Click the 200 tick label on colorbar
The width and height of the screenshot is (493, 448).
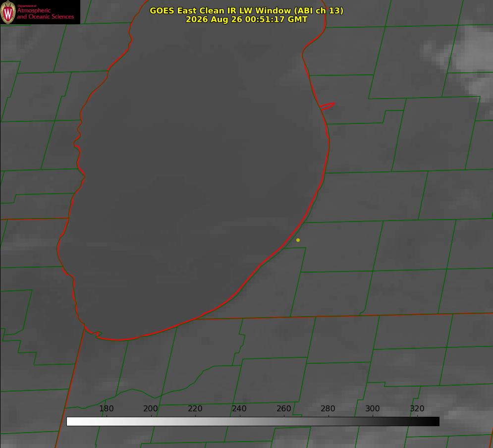pyautogui.click(x=151, y=408)
